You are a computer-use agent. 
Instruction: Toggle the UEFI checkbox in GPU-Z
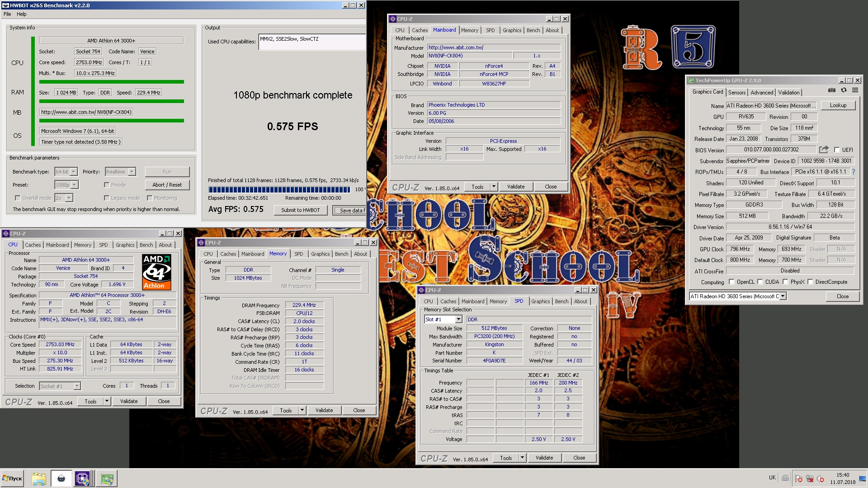click(x=836, y=150)
